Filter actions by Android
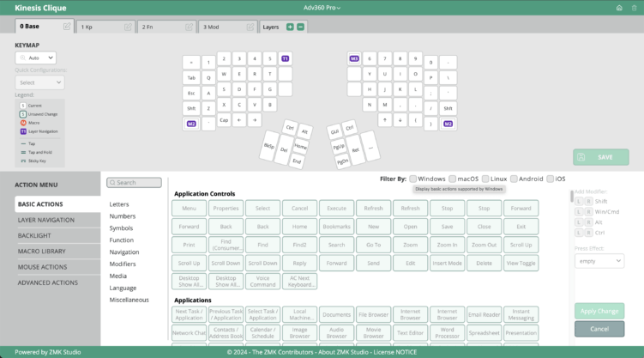 tap(514, 179)
